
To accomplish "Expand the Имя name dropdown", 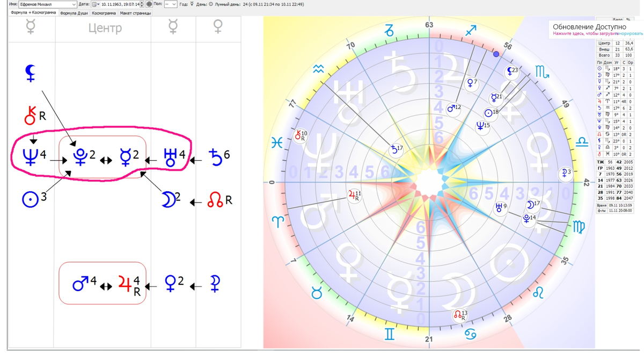I will coord(74,4).
